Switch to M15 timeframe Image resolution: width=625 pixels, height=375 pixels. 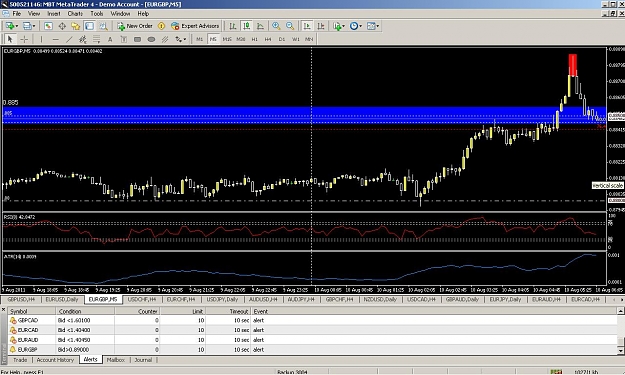(227, 39)
